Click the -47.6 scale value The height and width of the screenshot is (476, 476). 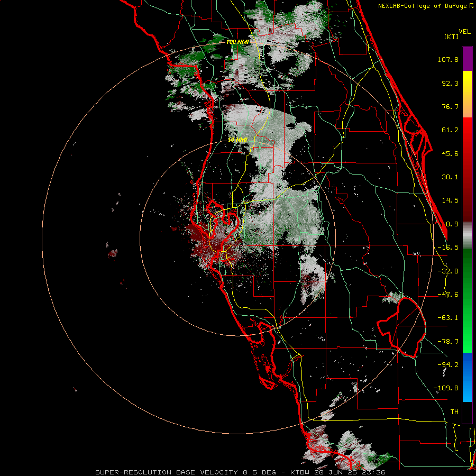(448, 295)
